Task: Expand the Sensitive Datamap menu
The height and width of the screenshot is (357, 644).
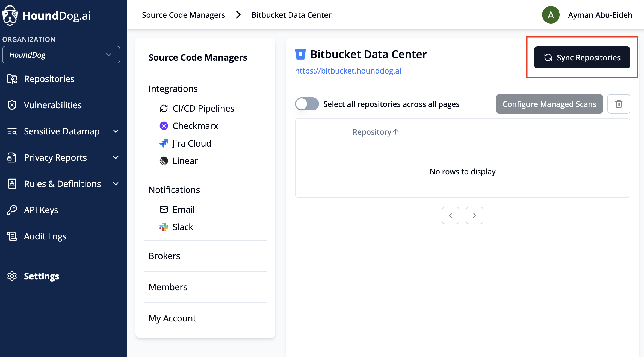Action: (116, 131)
